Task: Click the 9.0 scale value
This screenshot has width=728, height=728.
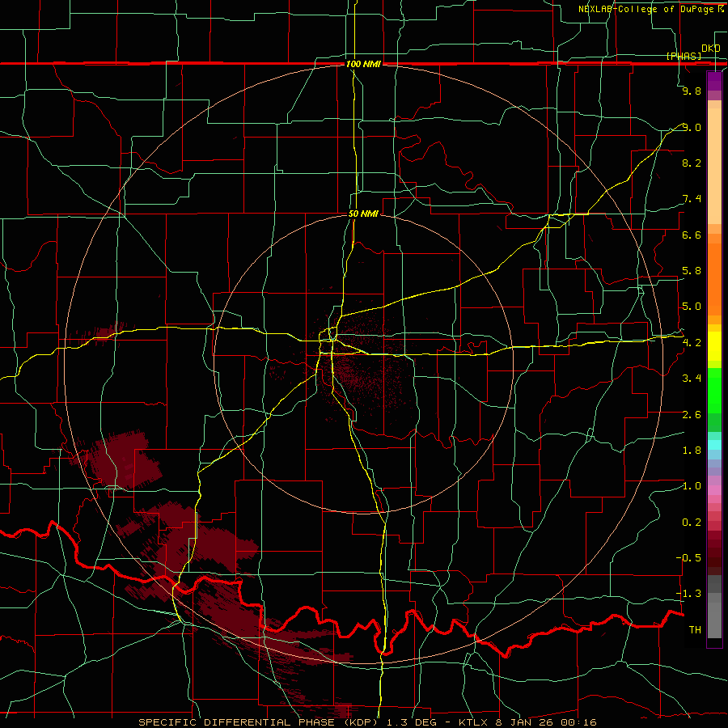Action: [692, 127]
